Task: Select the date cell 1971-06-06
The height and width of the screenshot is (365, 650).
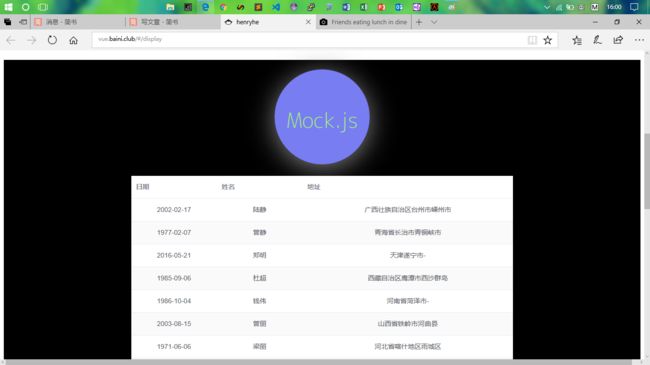Action: pyautogui.click(x=174, y=346)
